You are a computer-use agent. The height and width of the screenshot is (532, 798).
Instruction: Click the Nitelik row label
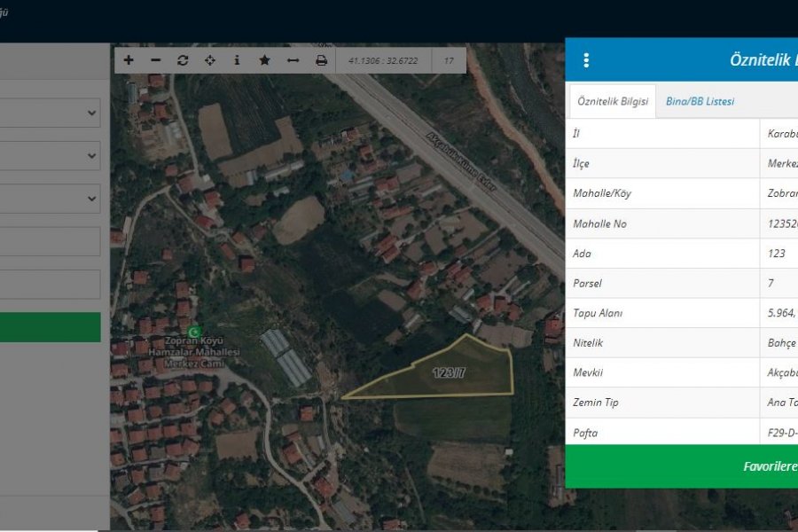pyautogui.click(x=588, y=343)
